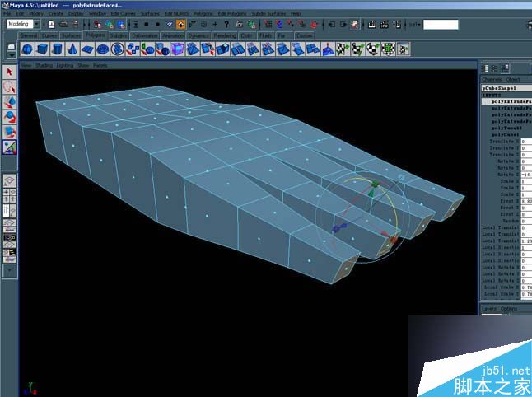The image size is (532, 397).
Task: Toggle the highlighted orange selection mask button
Action: coord(181,24)
